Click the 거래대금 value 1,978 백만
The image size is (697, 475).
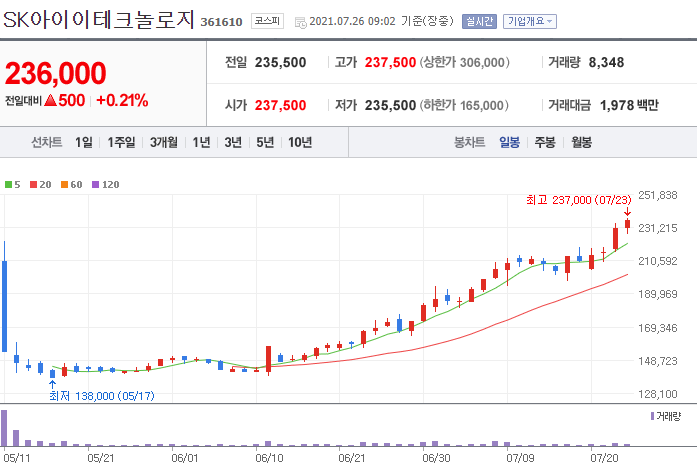point(629,105)
